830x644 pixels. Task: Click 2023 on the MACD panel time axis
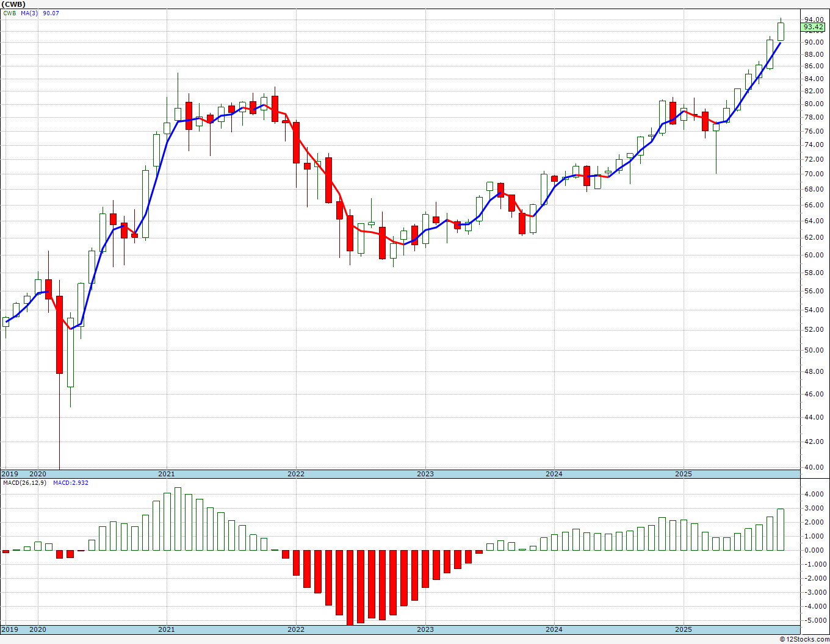[425, 629]
